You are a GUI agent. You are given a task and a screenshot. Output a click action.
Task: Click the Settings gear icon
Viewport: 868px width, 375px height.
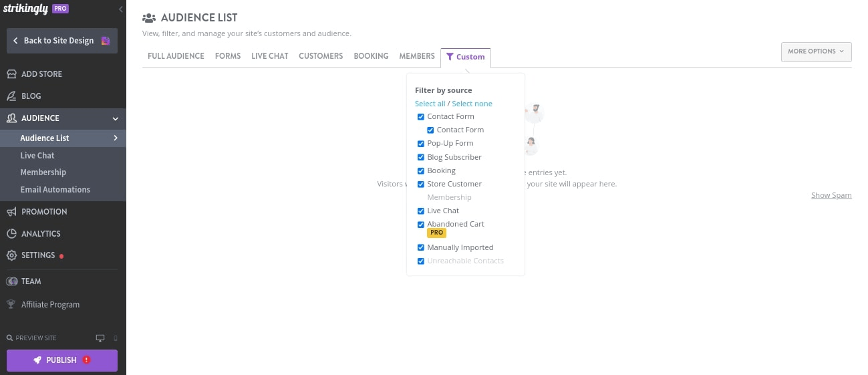tap(11, 255)
